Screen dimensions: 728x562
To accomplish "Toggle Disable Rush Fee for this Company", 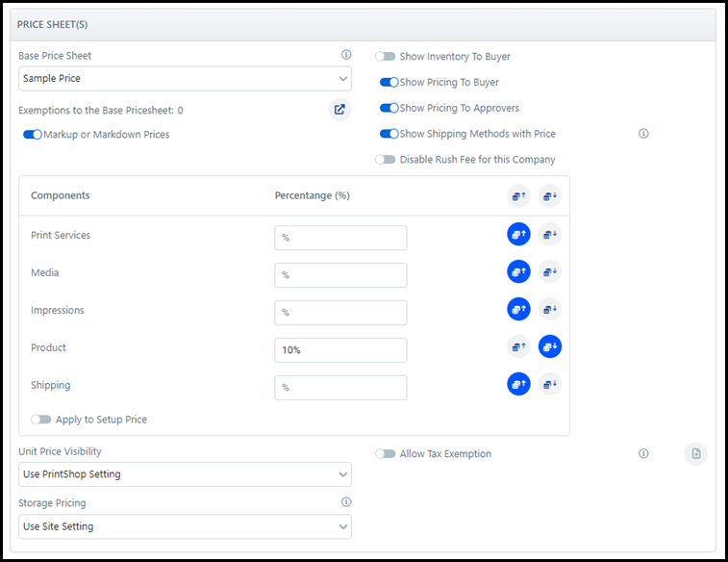I will click(386, 160).
